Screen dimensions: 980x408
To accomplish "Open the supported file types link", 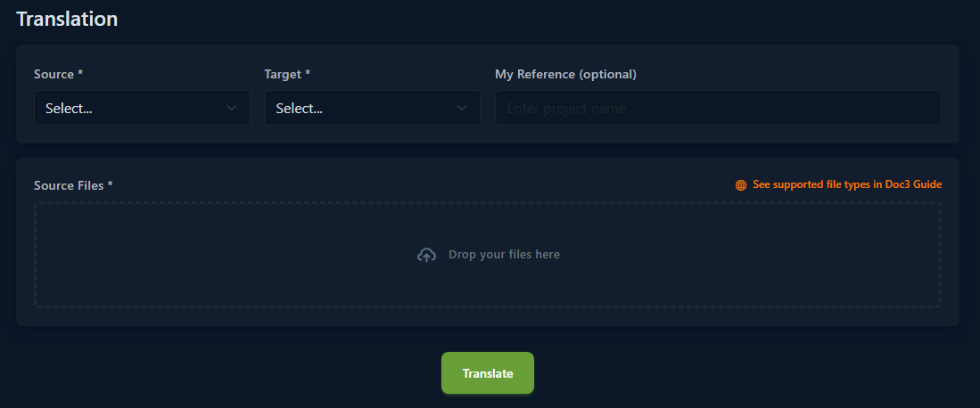I will 838,184.
